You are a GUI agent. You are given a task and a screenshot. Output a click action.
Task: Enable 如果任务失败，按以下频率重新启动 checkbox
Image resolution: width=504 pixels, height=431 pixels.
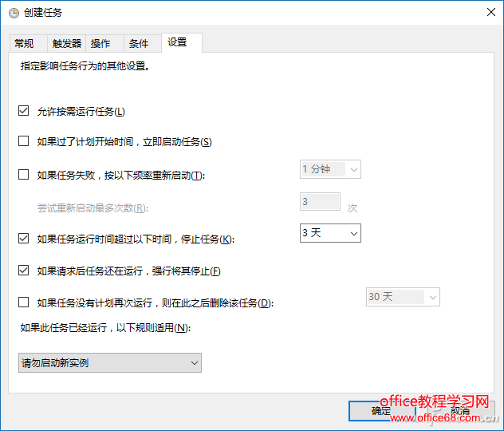23,174
